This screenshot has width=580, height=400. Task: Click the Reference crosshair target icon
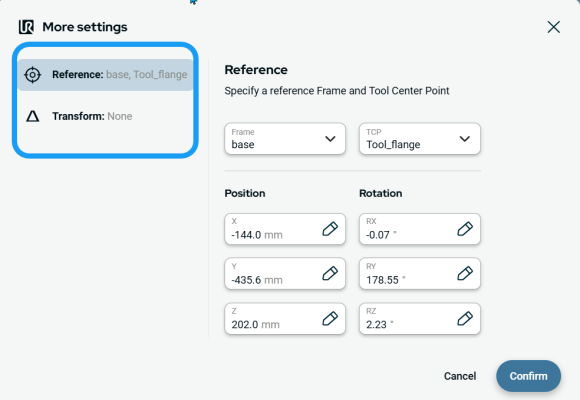tap(33, 75)
